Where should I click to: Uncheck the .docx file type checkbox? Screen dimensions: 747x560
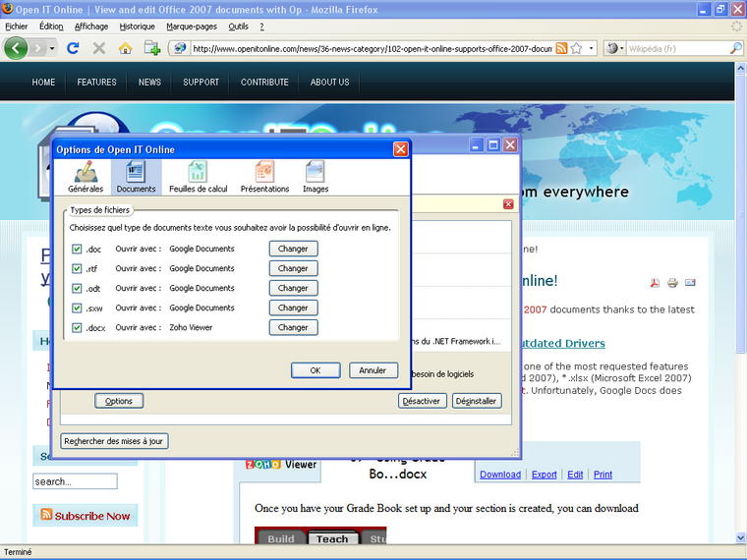(77, 327)
